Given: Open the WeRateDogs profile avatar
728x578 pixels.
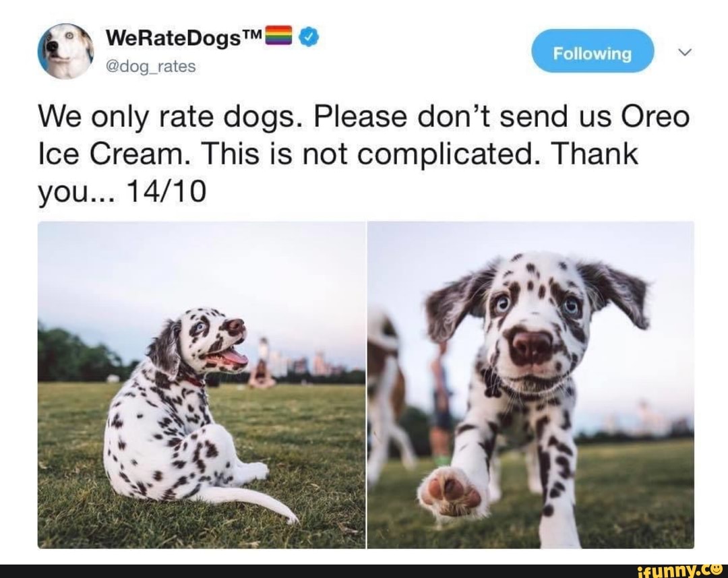Looking at the screenshot, I should click(x=65, y=51).
